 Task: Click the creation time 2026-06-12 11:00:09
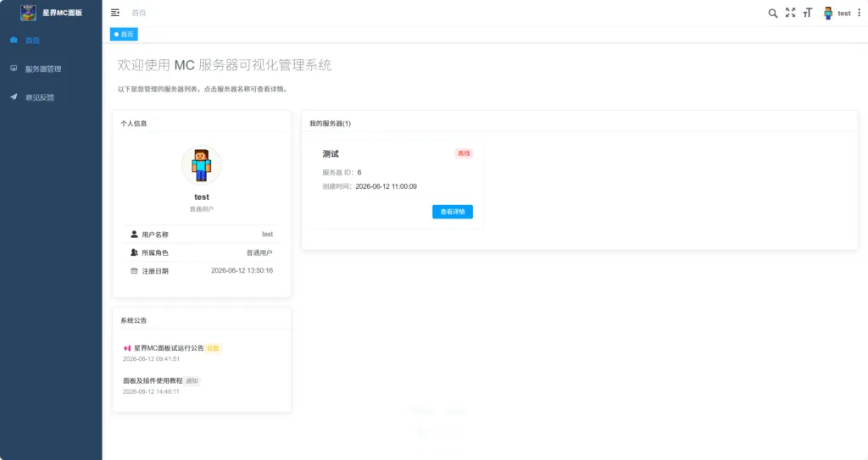coord(386,186)
